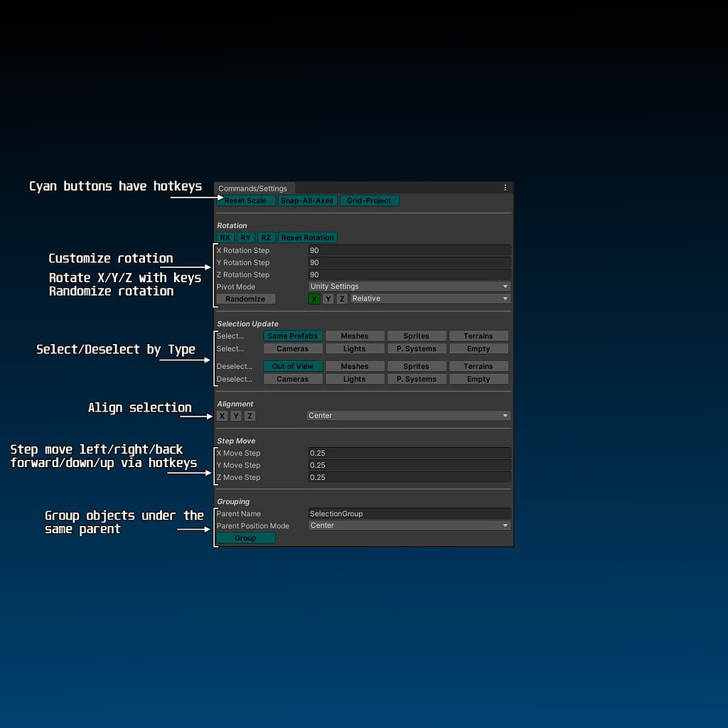
Task: Open the Parent Position Mode dropdown
Action: [409, 525]
